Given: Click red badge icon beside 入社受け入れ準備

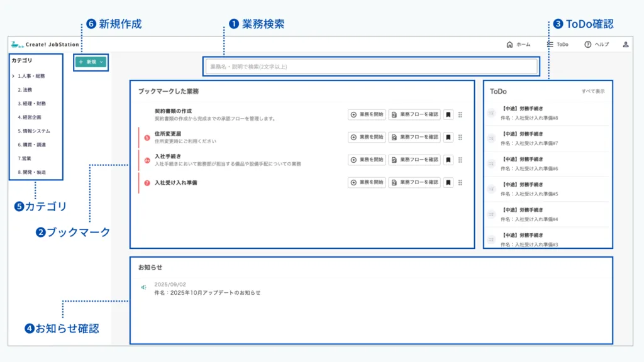Looking at the screenshot, I should point(147,183).
